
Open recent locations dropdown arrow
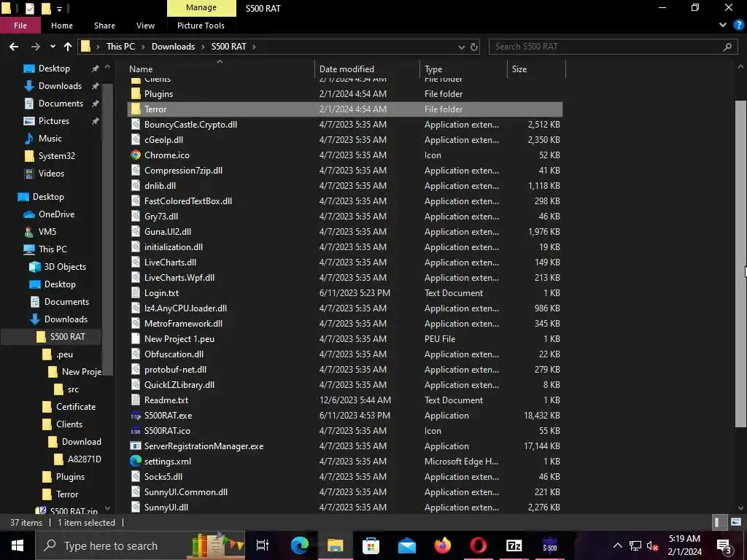[x=53, y=47]
